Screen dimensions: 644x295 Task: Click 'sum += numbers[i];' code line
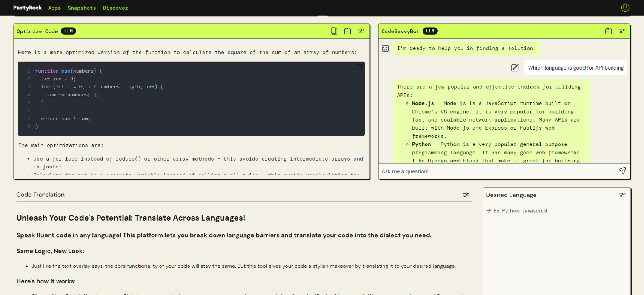pyautogui.click(x=73, y=95)
